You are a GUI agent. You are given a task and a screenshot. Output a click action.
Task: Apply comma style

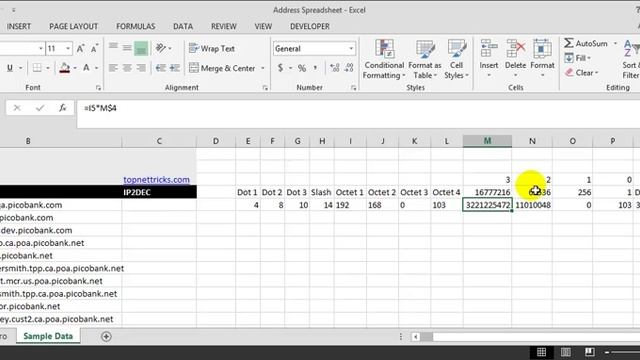[x=316, y=68]
